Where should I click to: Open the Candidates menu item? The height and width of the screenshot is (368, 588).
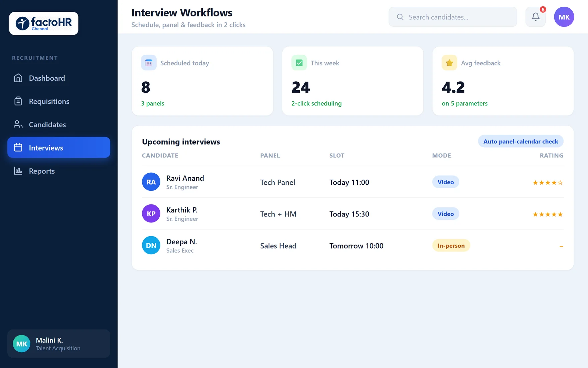click(59, 124)
